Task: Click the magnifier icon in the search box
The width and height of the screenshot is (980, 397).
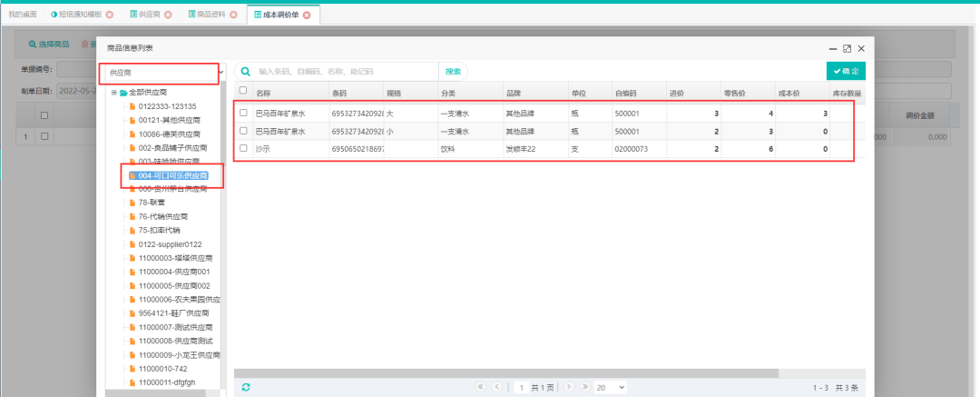Action: click(x=246, y=71)
